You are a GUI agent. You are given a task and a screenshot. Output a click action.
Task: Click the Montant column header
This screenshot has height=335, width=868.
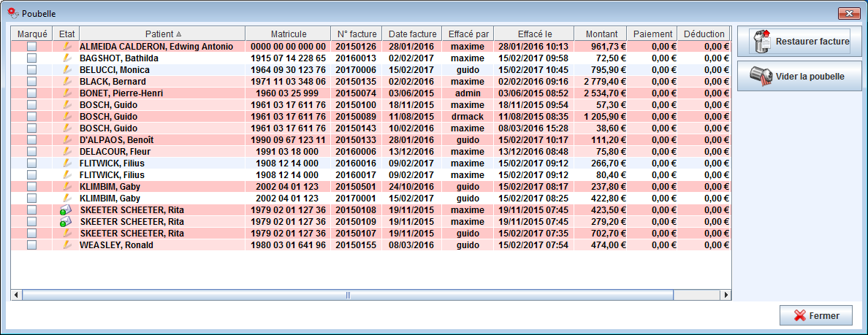(x=601, y=34)
